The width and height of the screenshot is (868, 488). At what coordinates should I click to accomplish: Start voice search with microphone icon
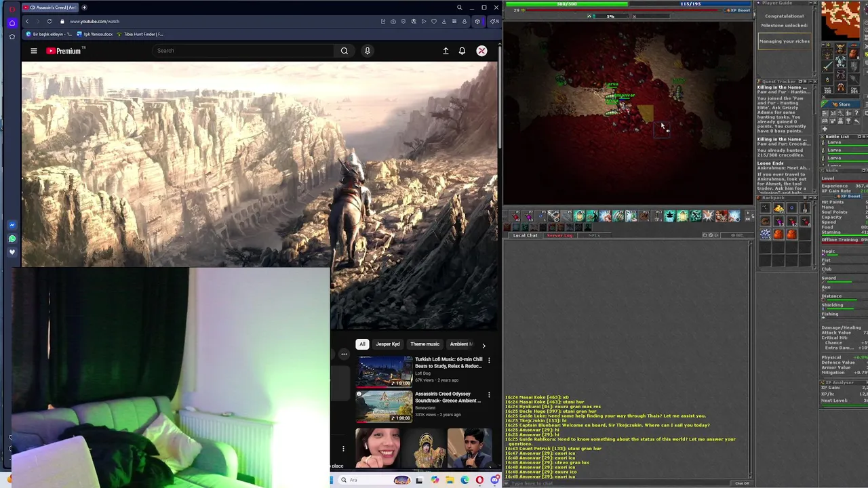pyautogui.click(x=368, y=51)
